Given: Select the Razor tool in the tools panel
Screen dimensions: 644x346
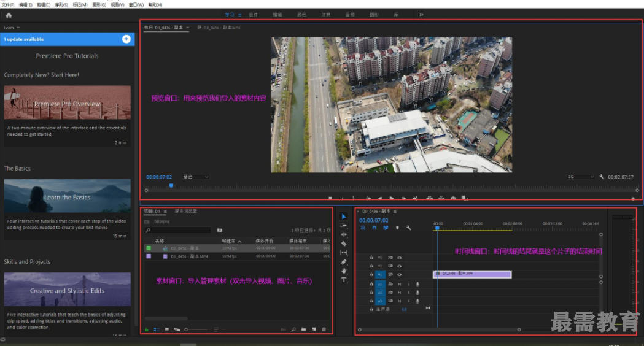Looking at the screenshot, I should (344, 244).
